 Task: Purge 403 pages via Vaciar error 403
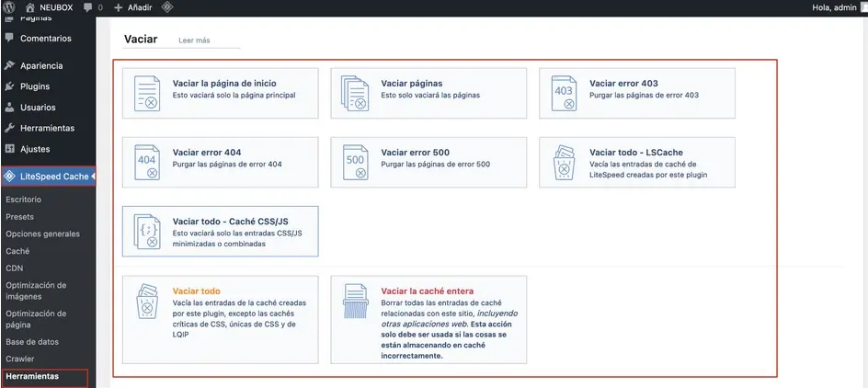[637, 93]
